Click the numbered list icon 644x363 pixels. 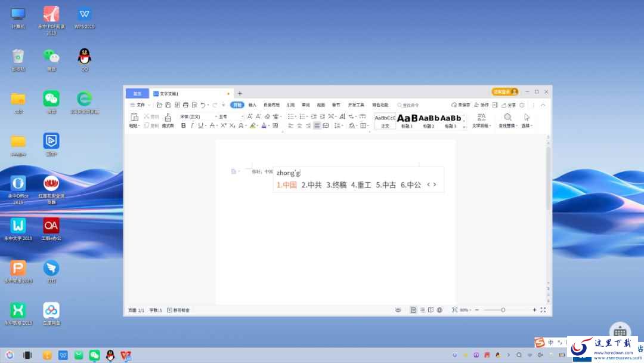[x=303, y=117]
